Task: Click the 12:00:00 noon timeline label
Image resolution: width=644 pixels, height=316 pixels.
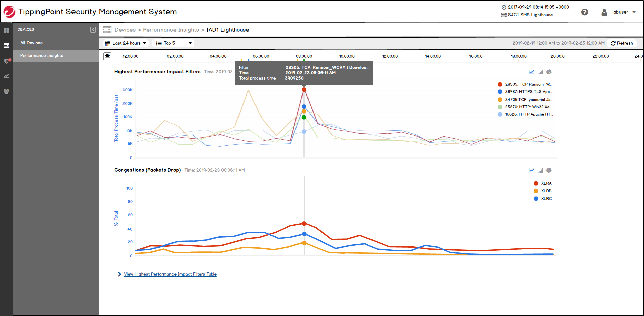Action: click(x=390, y=56)
